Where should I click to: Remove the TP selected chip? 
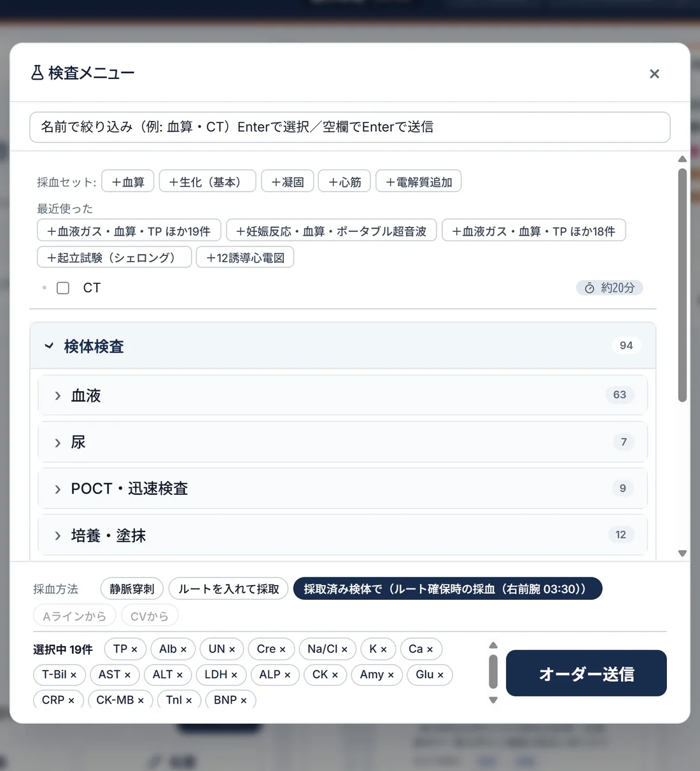coord(134,649)
